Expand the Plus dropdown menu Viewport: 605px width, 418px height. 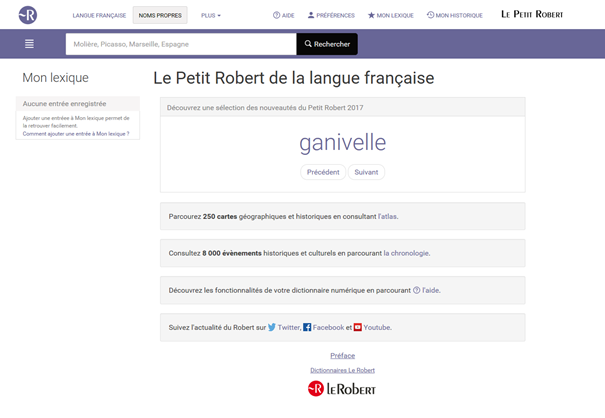(211, 15)
